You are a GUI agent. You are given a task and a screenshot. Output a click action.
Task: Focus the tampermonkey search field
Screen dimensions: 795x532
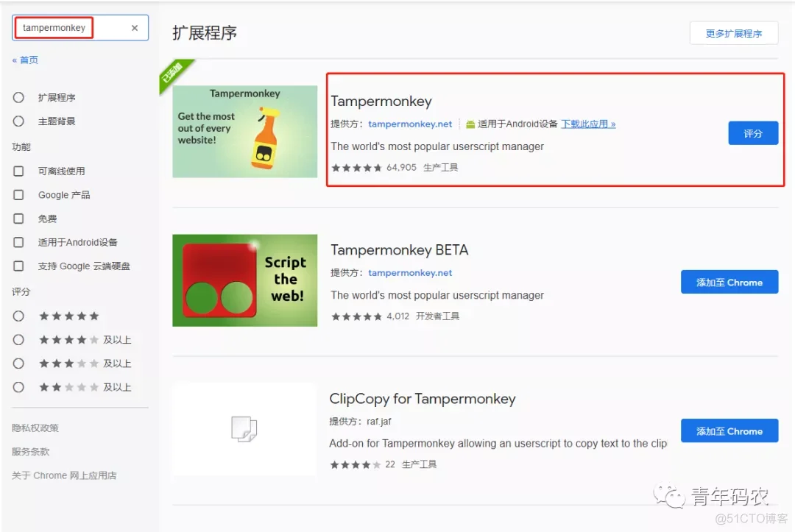pos(71,28)
